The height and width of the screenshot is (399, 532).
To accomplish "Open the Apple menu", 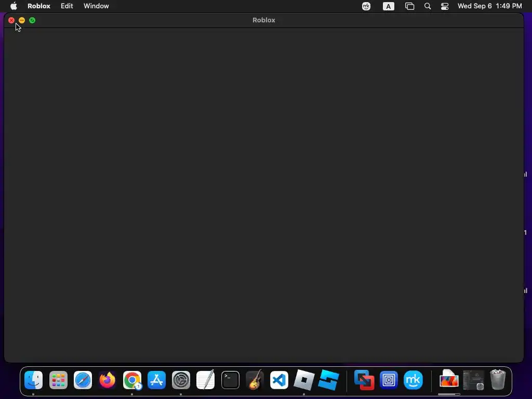I will (x=14, y=6).
